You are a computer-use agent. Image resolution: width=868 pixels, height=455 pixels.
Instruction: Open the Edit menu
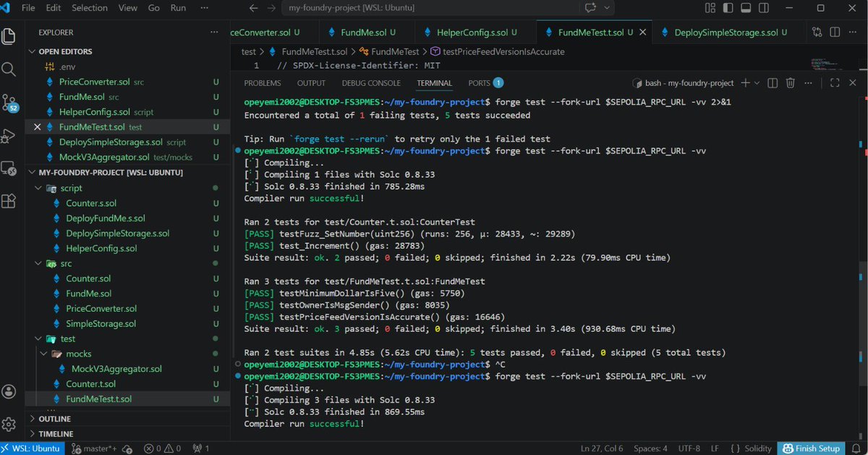pos(53,8)
